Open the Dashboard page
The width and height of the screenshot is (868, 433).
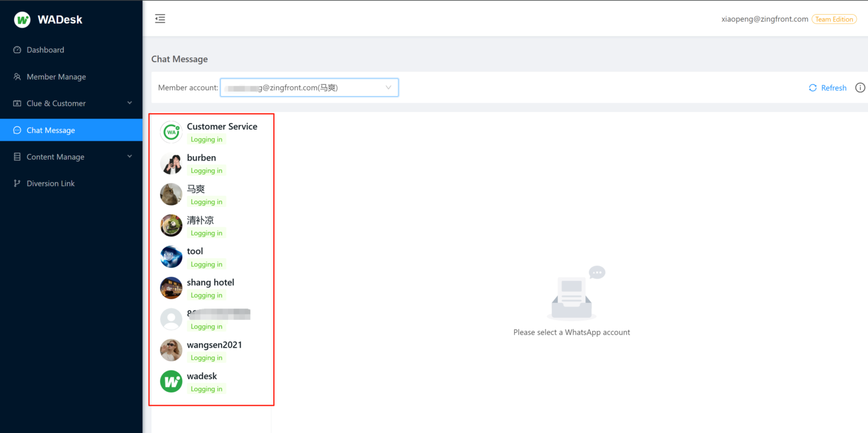point(45,50)
